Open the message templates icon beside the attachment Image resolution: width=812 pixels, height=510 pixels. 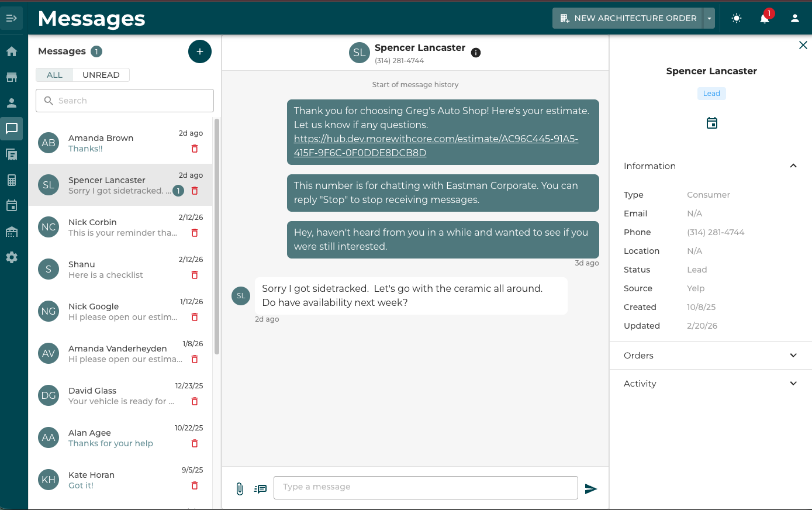(260, 488)
